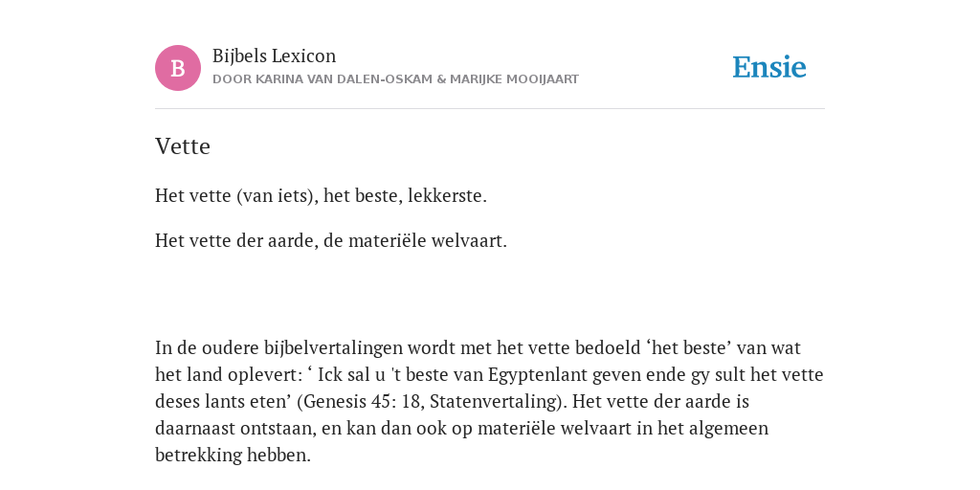The image size is (980, 490).
Task: Click the Het vette der aarde definition line
Action: pyautogui.click(x=331, y=241)
